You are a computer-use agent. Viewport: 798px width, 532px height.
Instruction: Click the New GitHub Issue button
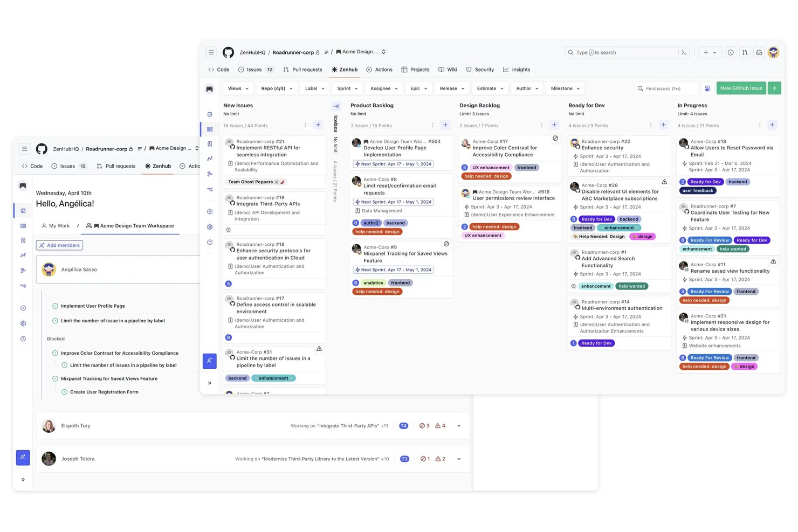pyautogui.click(x=741, y=88)
